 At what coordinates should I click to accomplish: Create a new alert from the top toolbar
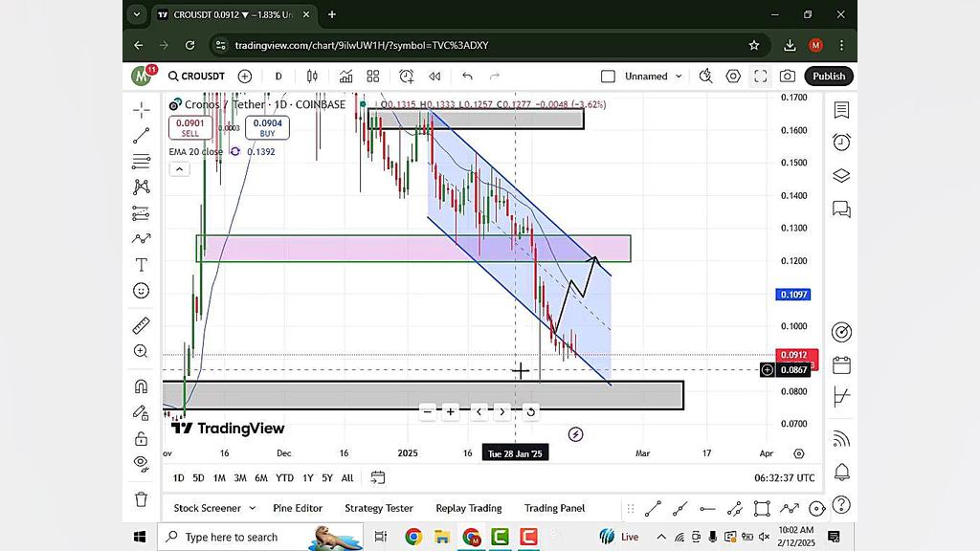coord(406,77)
